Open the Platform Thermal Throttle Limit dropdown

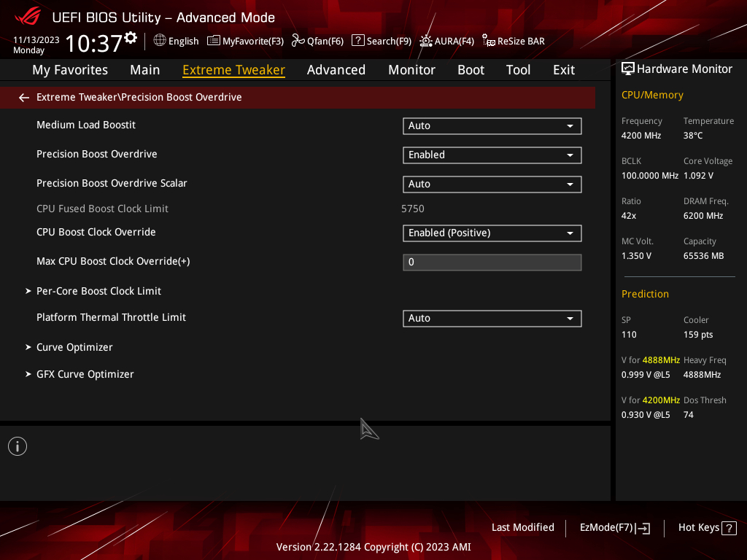[x=492, y=318]
